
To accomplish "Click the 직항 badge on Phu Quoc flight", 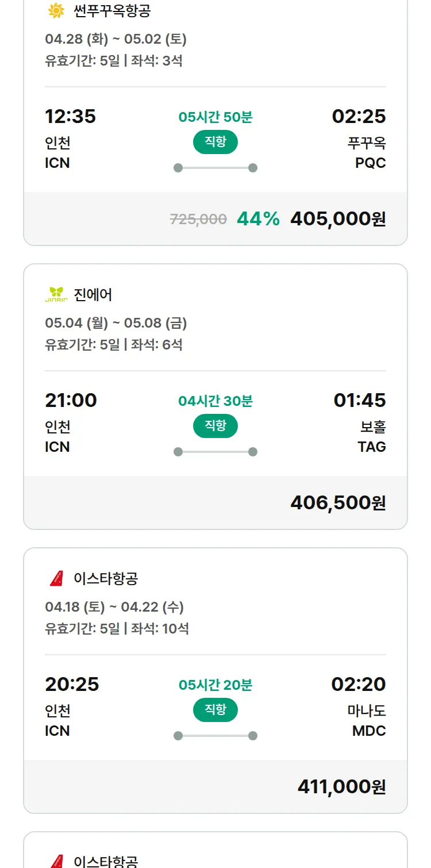I will pos(215,142).
